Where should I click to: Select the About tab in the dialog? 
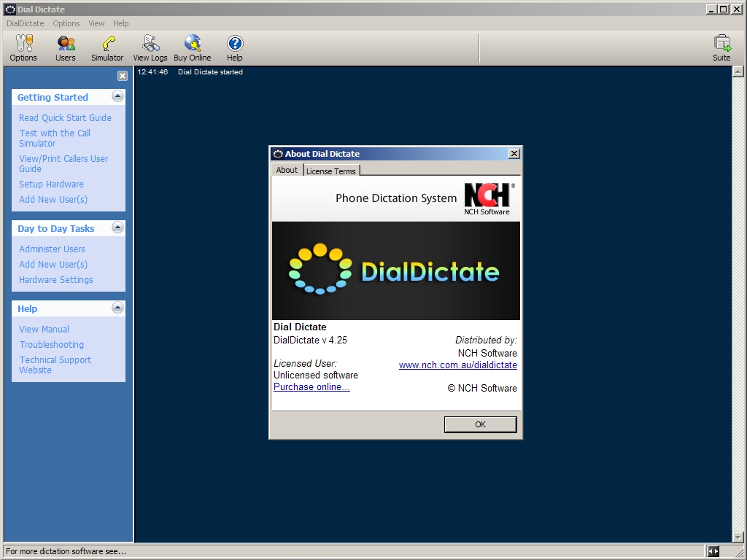click(287, 170)
